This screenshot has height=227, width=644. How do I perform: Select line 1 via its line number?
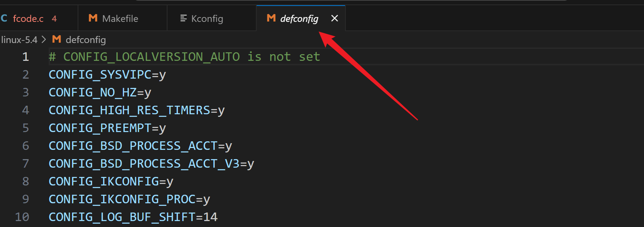25,57
